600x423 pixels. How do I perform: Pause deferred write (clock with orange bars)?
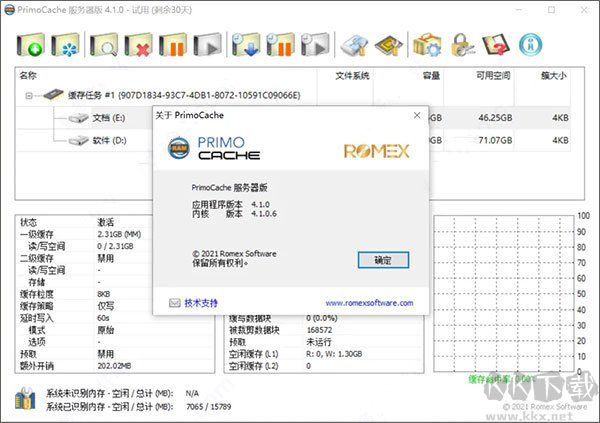tap(280, 45)
